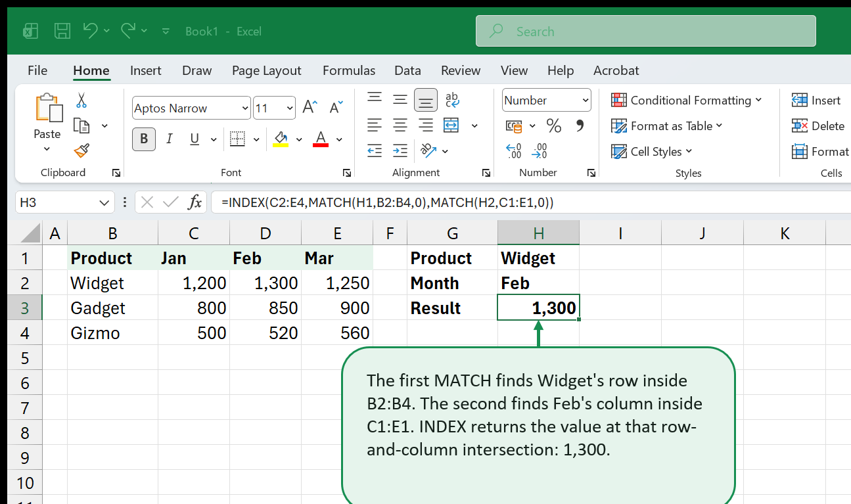Click the Orientation text angle icon
The width and height of the screenshot is (851, 504).
(x=428, y=150)
